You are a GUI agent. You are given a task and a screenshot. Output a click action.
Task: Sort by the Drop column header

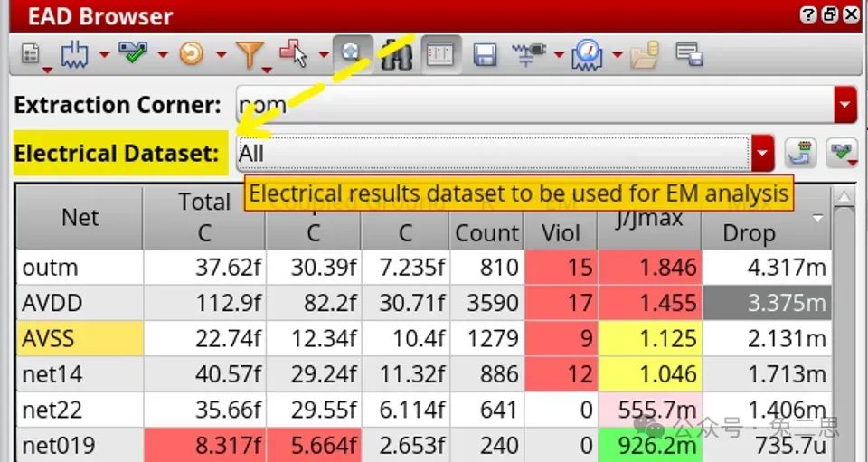coord(749,232)
